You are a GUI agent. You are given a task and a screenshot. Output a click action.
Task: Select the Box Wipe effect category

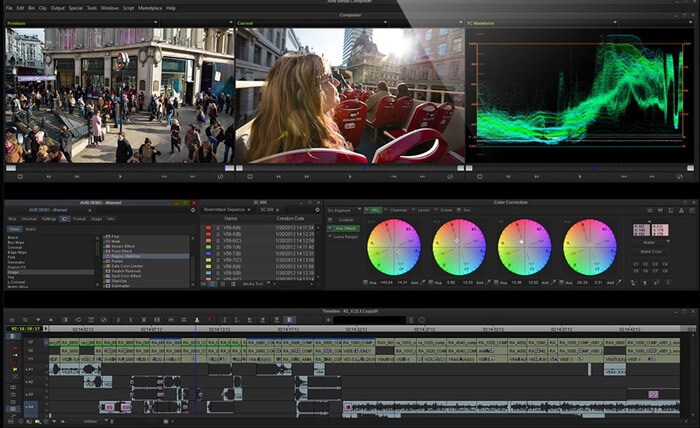pyautogui.click(x=16, y=242)
